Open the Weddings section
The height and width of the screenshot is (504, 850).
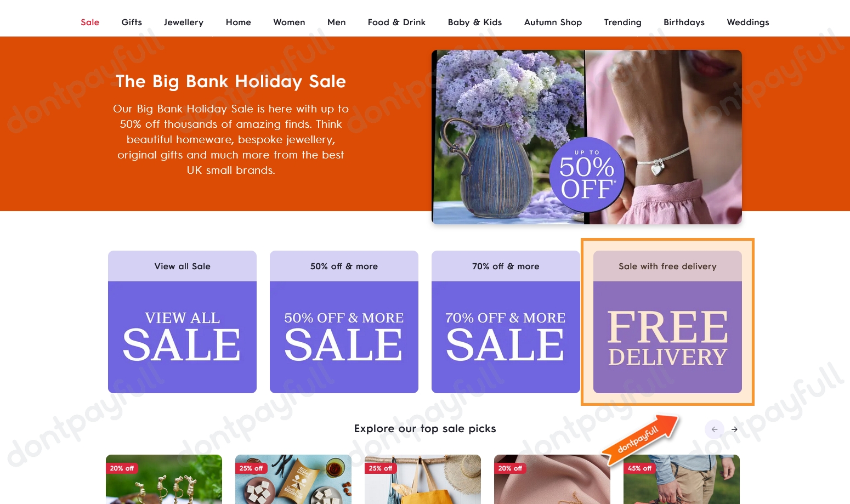pyautogui.click(x=748, y=22)
